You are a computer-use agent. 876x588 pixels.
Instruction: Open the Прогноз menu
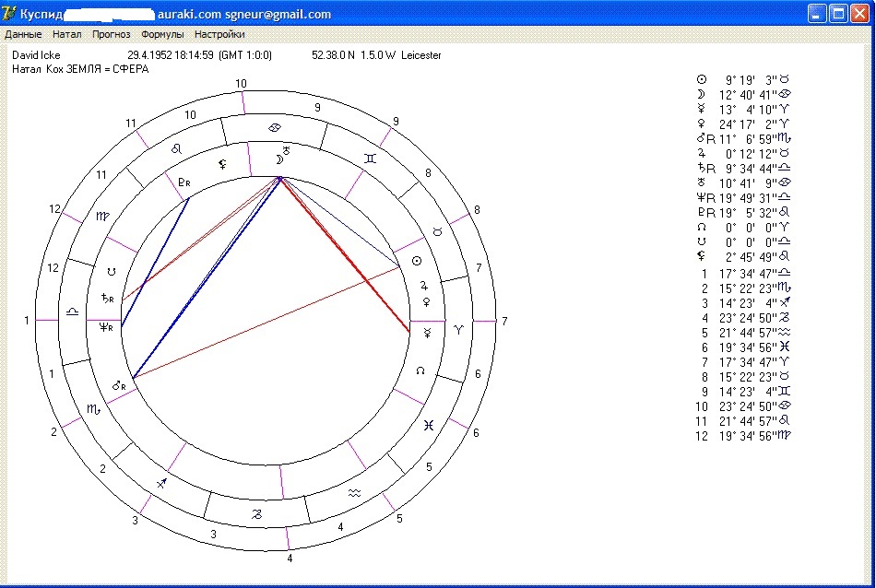point(111,34)
